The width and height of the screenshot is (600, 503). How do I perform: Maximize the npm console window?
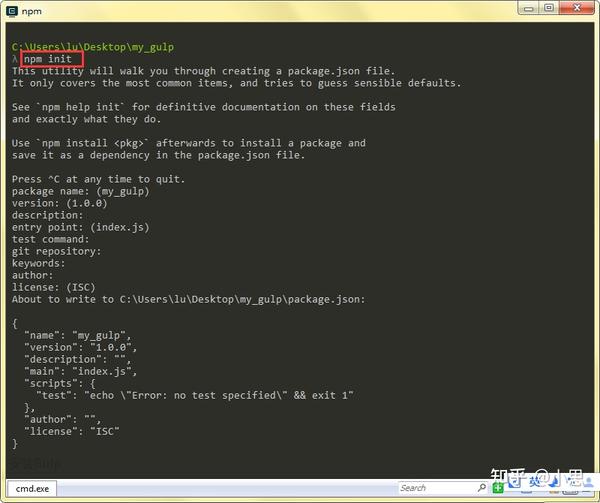[x=549, y=8]
